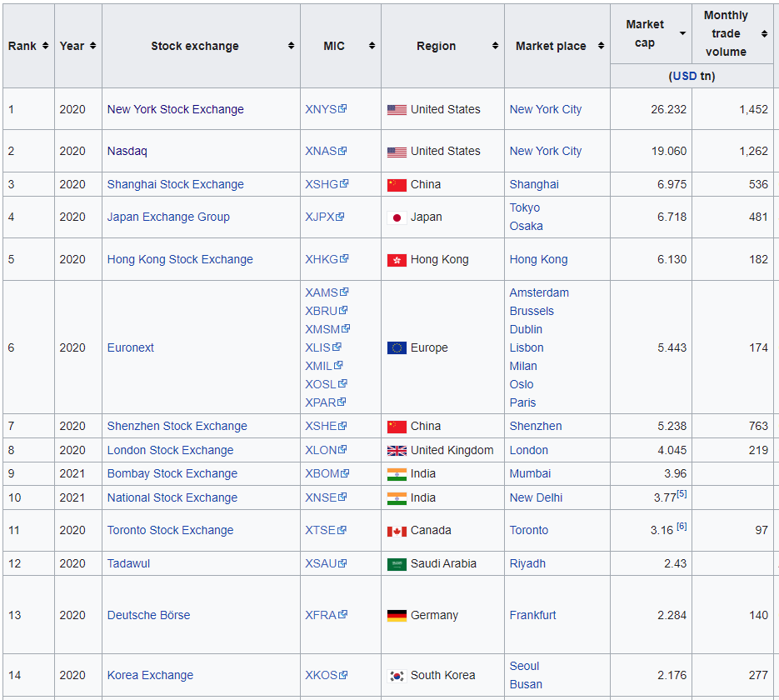Click external link icon beside XPAR
Viewport: 779px width, 700px height.
(342, 402)
